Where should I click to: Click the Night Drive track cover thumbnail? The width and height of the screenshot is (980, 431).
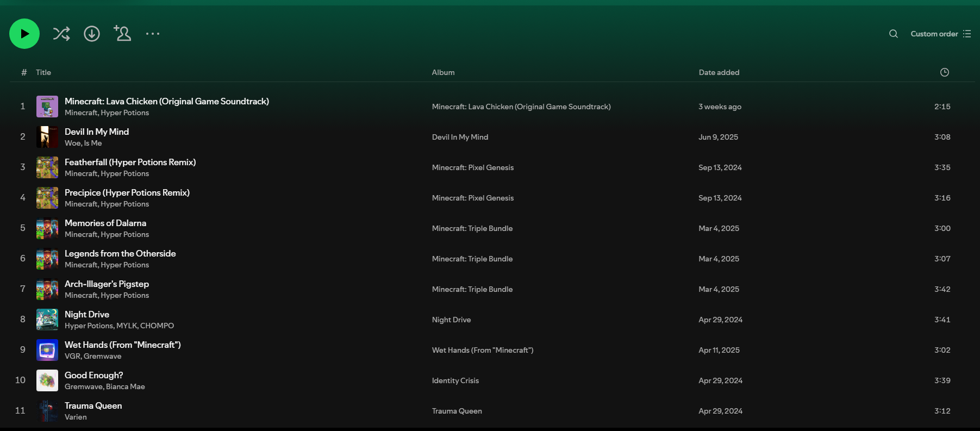47,320
